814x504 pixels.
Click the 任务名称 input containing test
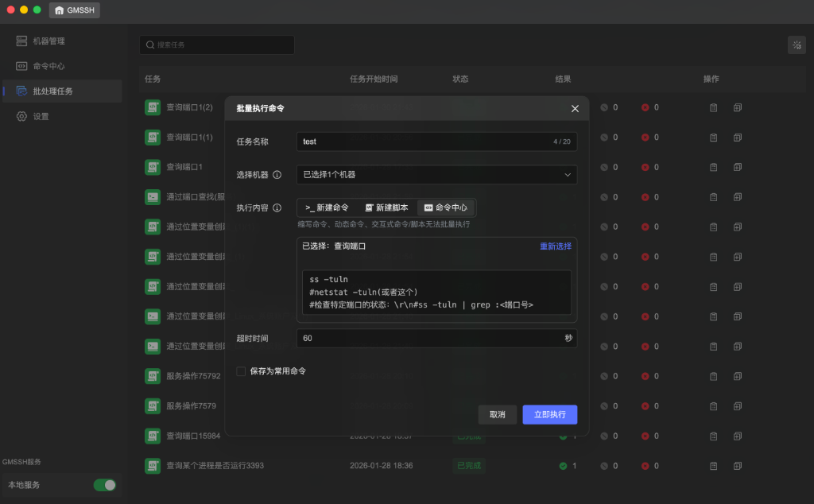coord(436,142)
